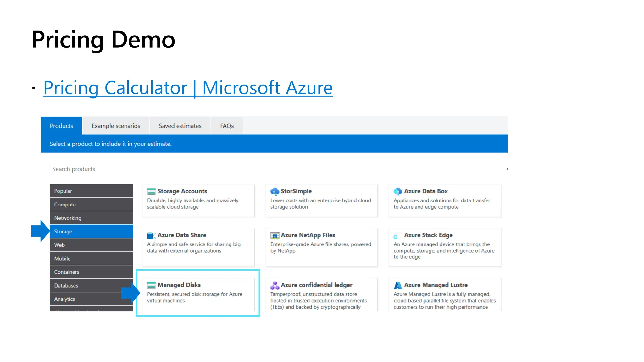Viewport: 644px width, 362px height.
Task: Click 'An Azure managed device that brings' text
Action: pyautogui.click(x=444, y=250)
